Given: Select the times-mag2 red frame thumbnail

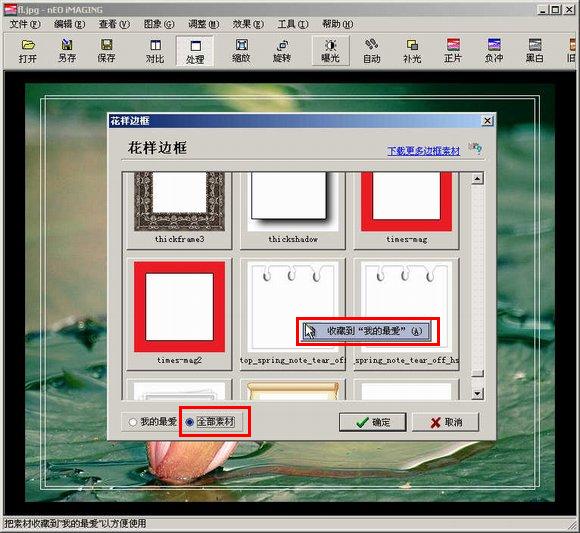Looking at the screenshot, I should 179,314.
